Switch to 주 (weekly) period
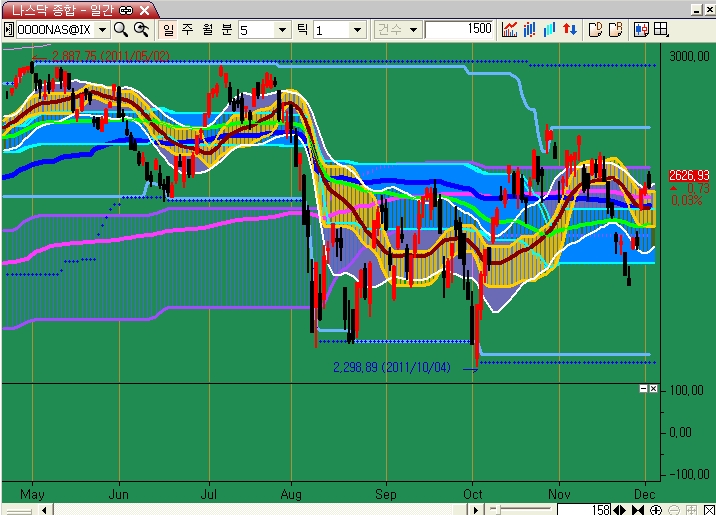The height and width of the screenshot is (515, 716). [x=187, y=30]
